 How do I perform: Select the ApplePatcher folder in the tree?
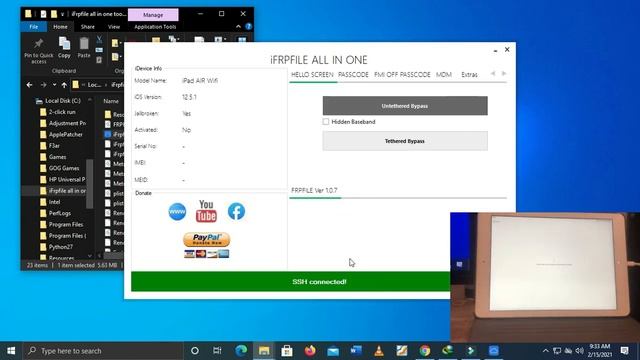65,134
